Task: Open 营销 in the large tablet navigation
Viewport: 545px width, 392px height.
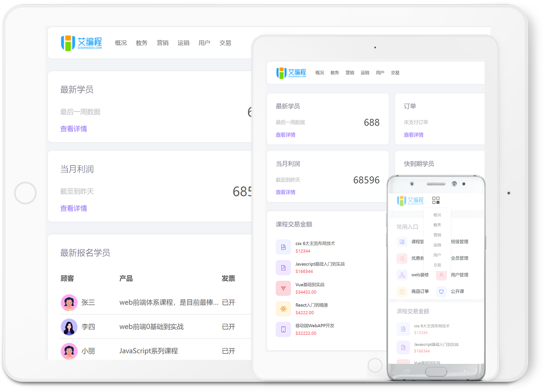Action: coord(163,43)
